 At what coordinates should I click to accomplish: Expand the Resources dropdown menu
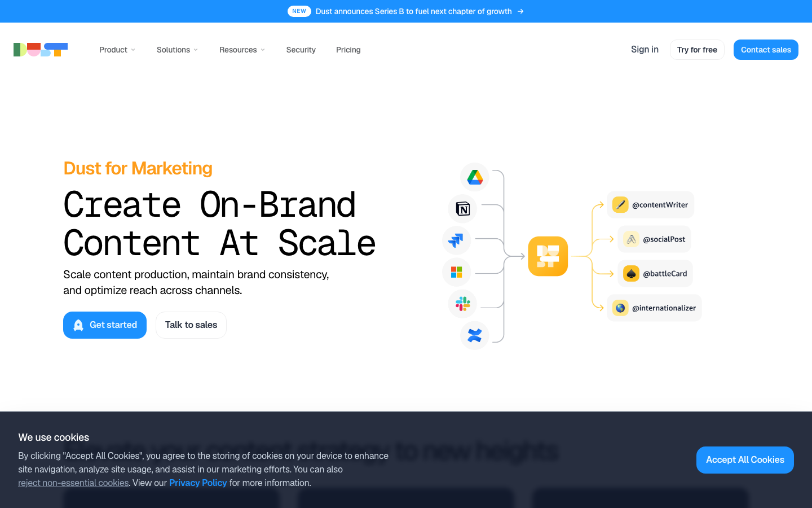tap(242, 50)
